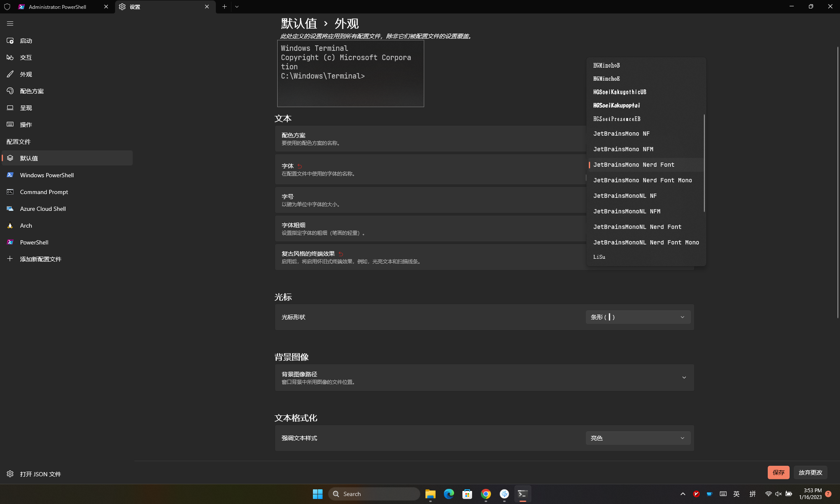This screenshot has height=504, width=840.
Task: Choose LiSu from the font list
Action: coord(646,257)
